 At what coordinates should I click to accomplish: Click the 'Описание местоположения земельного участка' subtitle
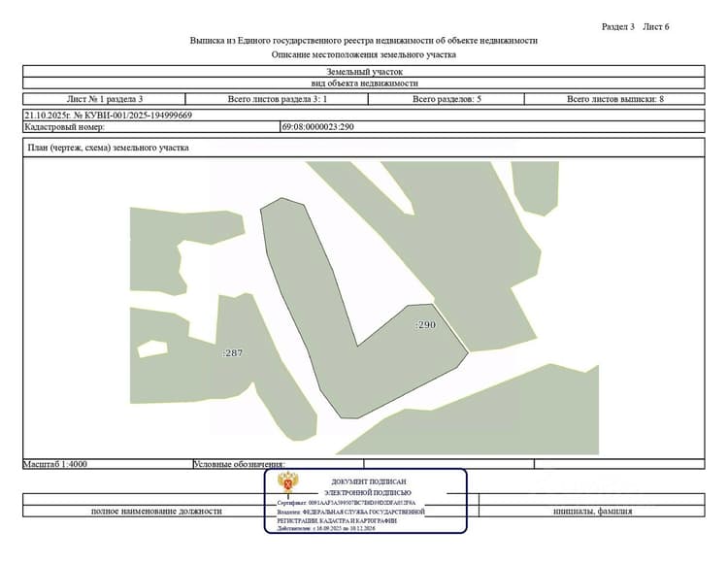coord(364,54)
